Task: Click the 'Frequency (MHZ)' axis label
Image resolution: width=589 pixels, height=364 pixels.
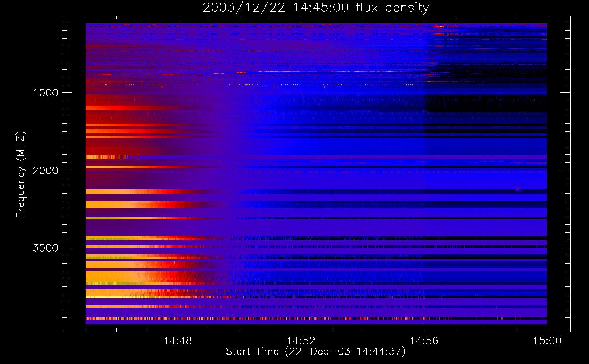Action: click(x=21, y=175)
